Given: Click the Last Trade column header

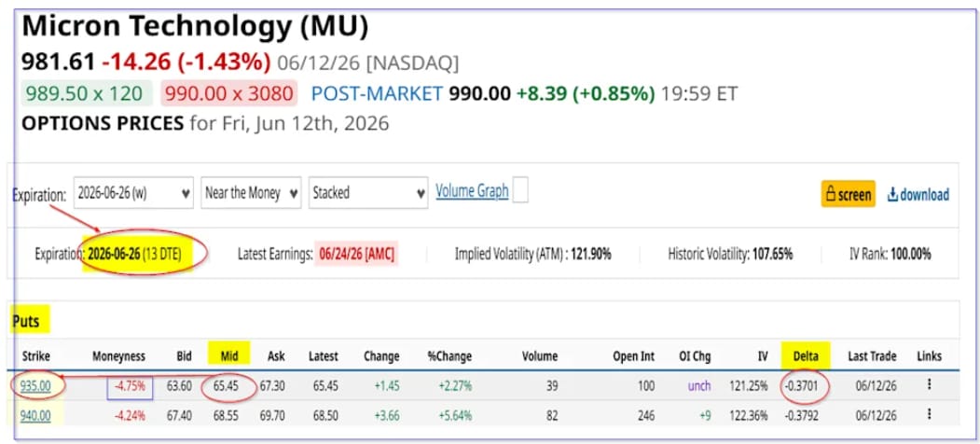Looking at the screenshot, I should click(x=872, y=356).
